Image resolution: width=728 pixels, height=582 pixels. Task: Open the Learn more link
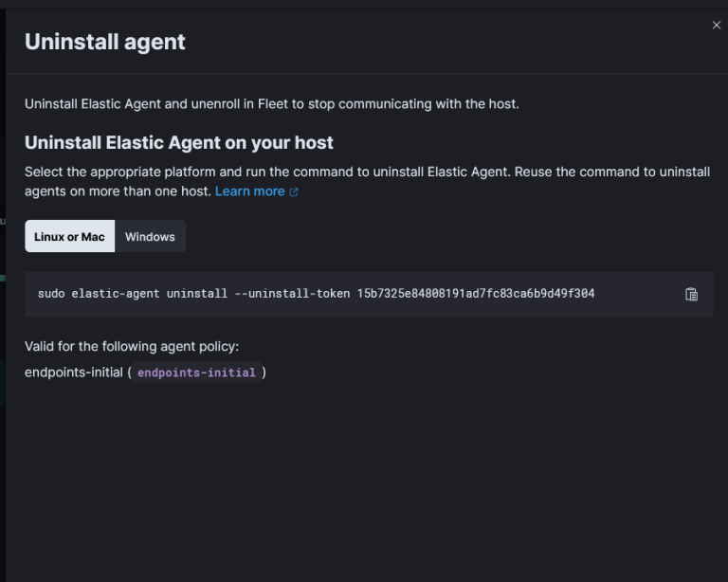pyautogui.click(x=249, y=191)
